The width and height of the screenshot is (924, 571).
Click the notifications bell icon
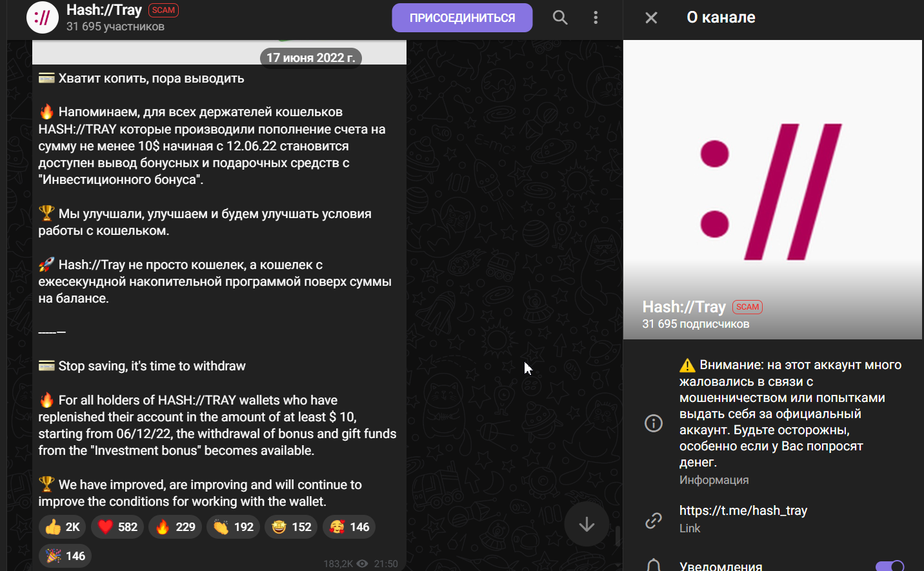click(x=654, y=566)
